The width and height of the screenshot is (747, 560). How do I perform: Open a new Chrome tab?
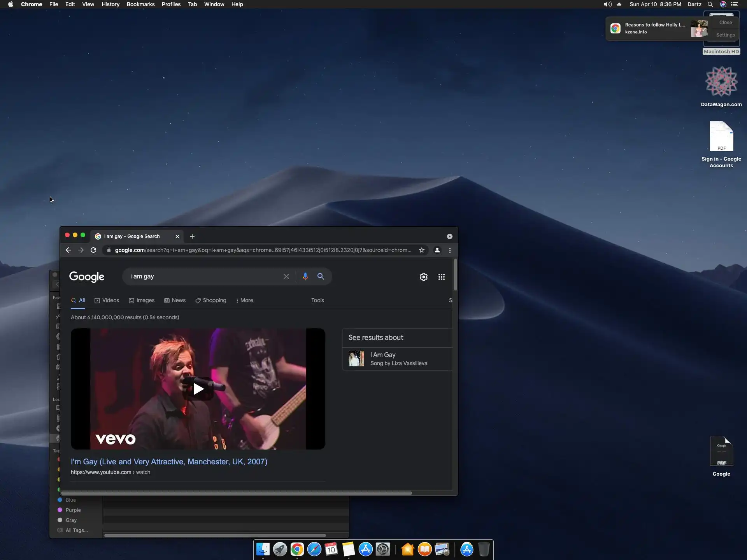pyautogui.click(x=192, y=236)
